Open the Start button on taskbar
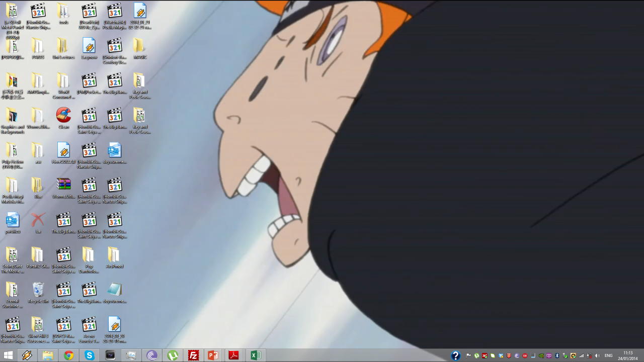This screenshot has width=644, height=362. tap(8, 355)
